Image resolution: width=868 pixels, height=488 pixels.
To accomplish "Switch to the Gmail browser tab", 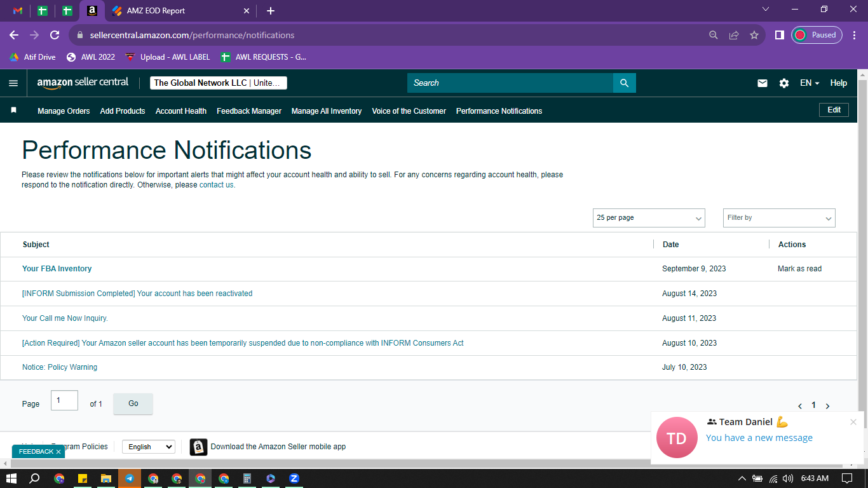I will [18, 11].
